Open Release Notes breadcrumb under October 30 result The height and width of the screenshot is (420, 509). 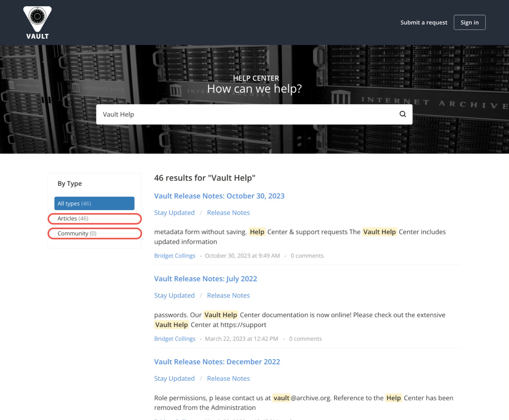[x=228, y=213]
